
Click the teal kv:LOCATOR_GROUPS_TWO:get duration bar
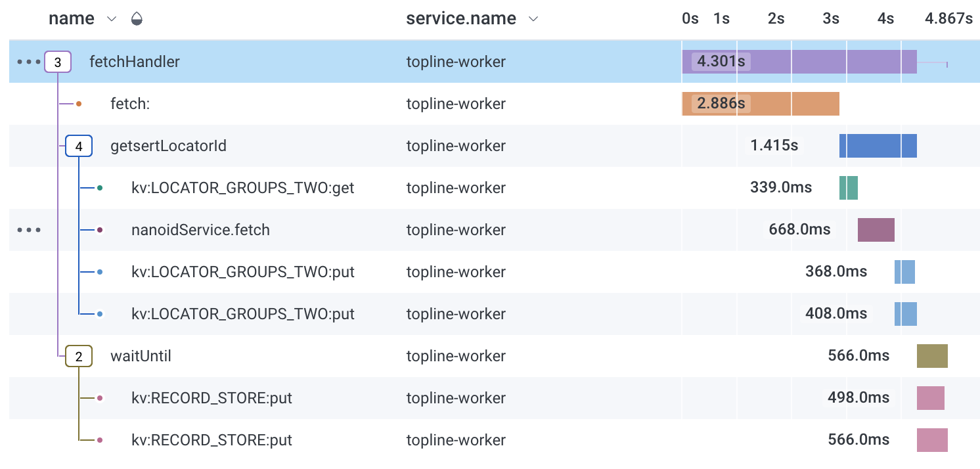pyautogui.click(x=849, y=188)
